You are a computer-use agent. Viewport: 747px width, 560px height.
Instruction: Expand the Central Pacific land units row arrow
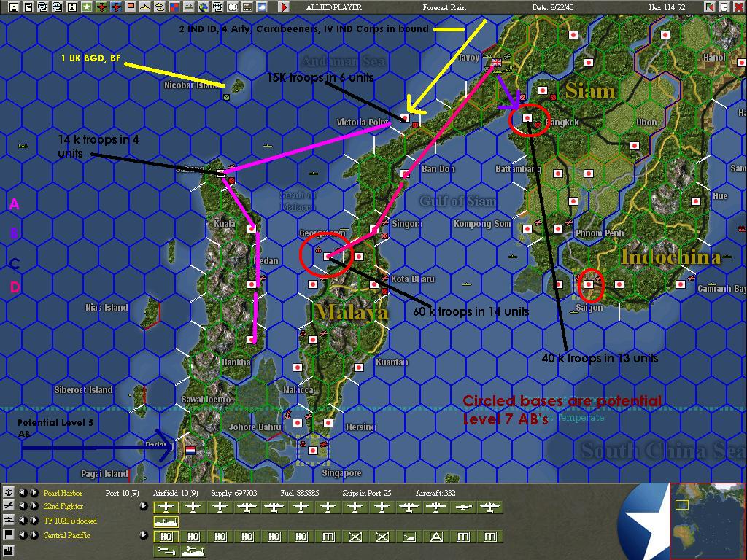(144, 534)
